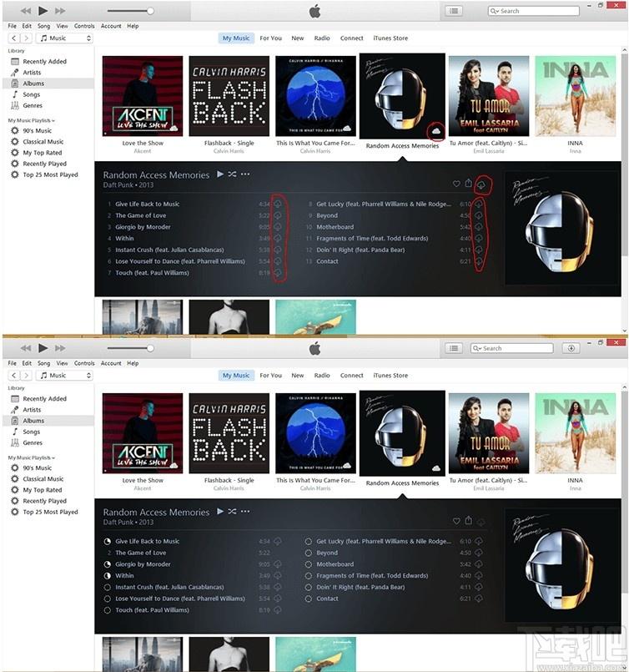The image size is (629, 672).
Task: Open search options magnifier dropdown in upper window
Action: tap(495, 11)
